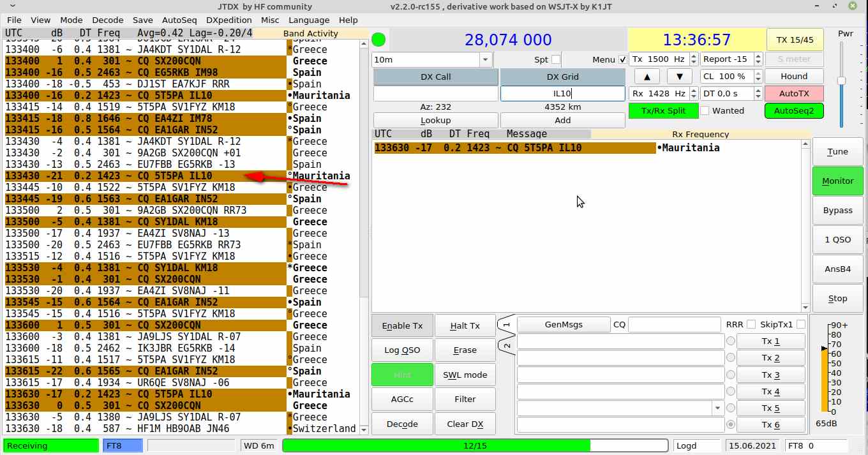This screenshot has width=868, height=455.
Task: Uncheck the Menu checkbox
Action: [x=622, y=60]
